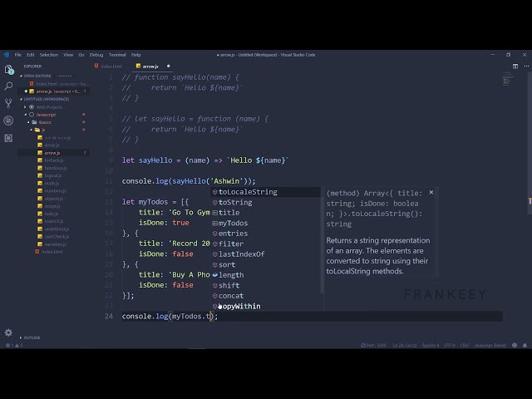Open arrow.js in the js folder
Image resolution: width=532 pixels, height=399 pixels.
coord(52,153)
